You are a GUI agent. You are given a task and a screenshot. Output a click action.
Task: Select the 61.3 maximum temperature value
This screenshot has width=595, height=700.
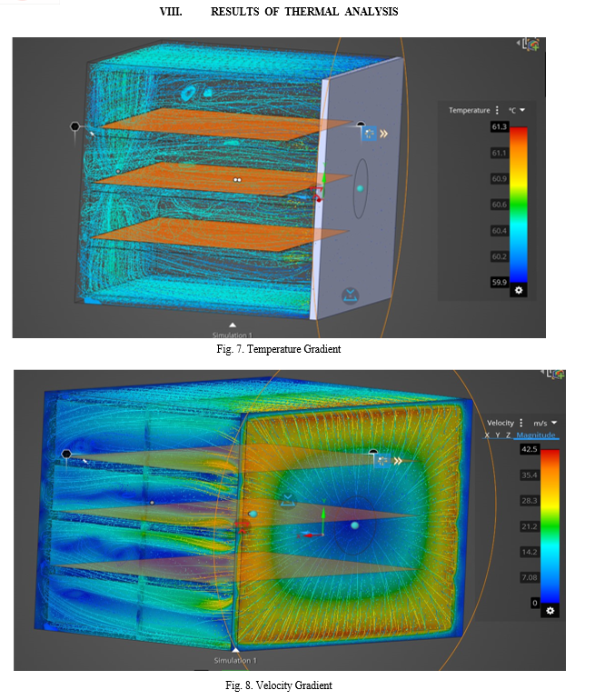pos(499,126)
